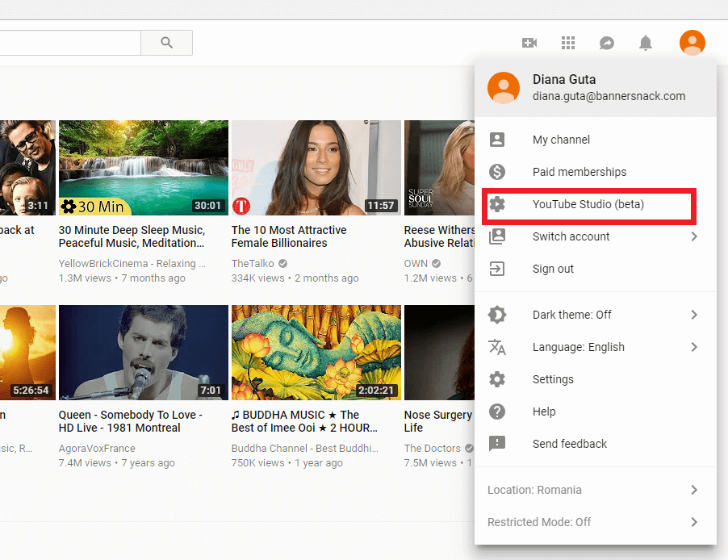The width and height of the screenshot is (728, 560).
Task: Click the Diana Guta account name
Action: point(564,79)
